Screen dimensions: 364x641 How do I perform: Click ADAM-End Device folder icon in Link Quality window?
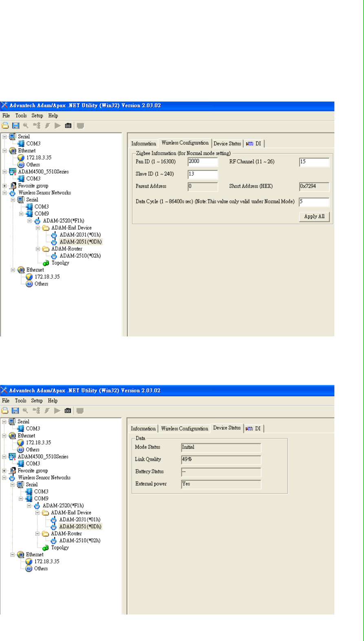click(x=46, y=513)
